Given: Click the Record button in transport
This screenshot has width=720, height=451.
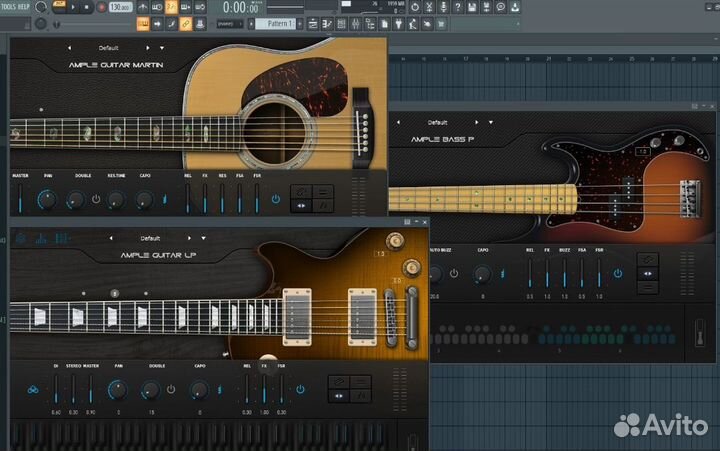Looking at the screenshot, I should 101,7.
